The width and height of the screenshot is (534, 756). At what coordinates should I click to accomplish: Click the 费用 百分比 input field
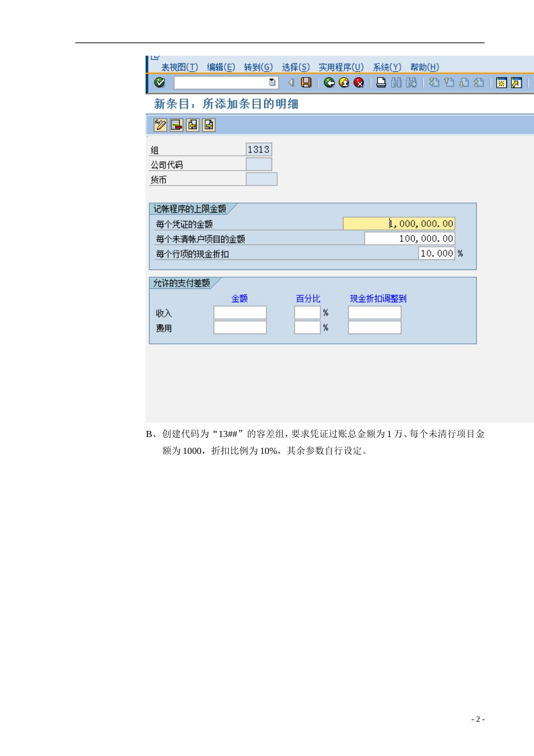pyautogui.click(x=307, y=327)
